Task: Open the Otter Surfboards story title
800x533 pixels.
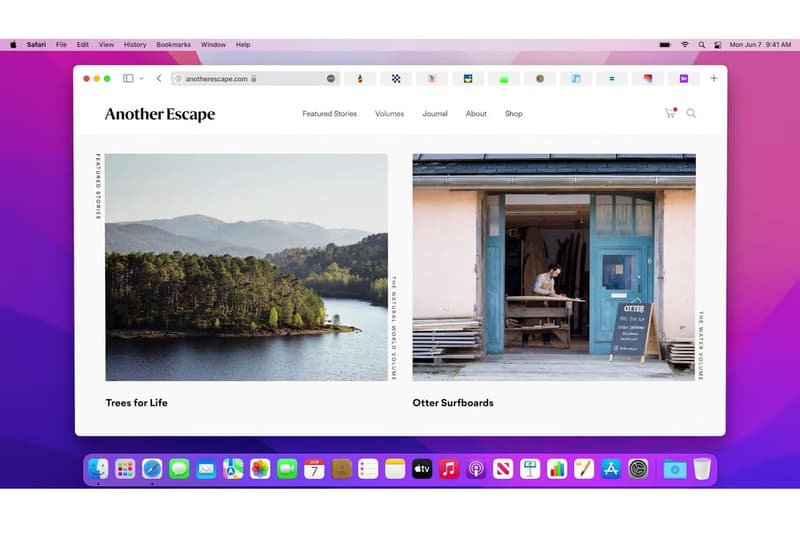Action: pyautogui.click(x=453, y=403)
